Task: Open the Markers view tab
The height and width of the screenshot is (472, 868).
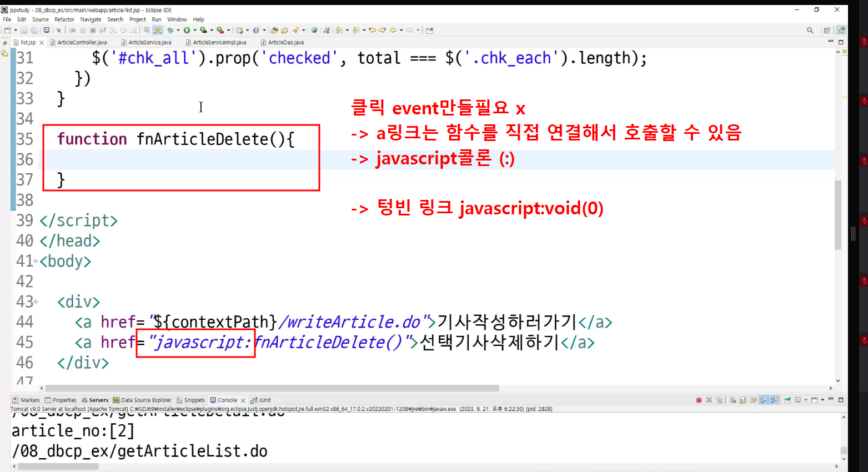Action: click(x=26, y=400)
